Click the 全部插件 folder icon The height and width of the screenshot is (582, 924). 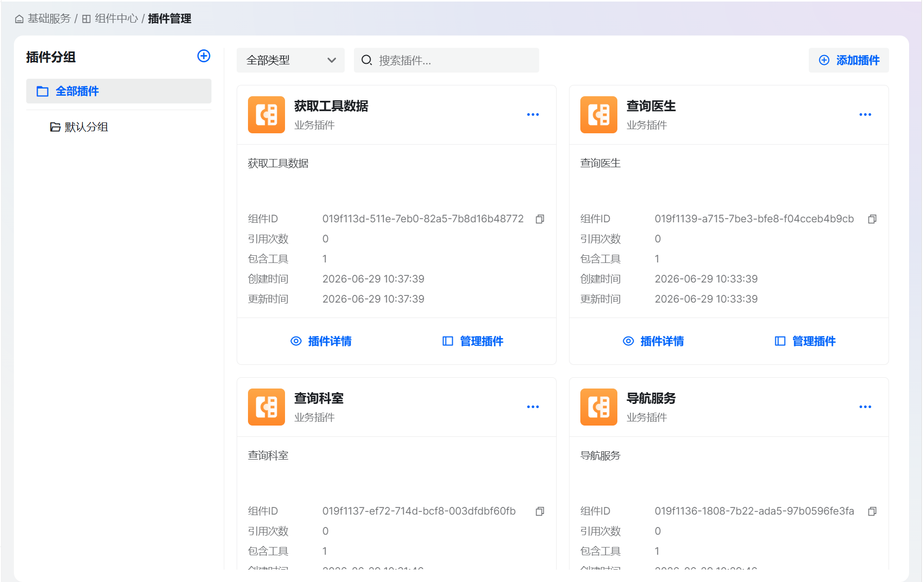pos(42,92)
